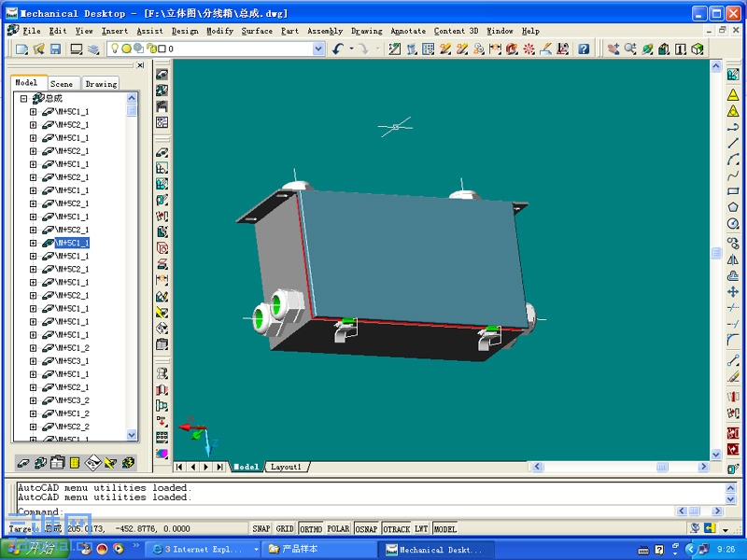Viewport: 747px width, 560px height.
Task: Open the Content 3D menu
Action: [x=456, y=31]
